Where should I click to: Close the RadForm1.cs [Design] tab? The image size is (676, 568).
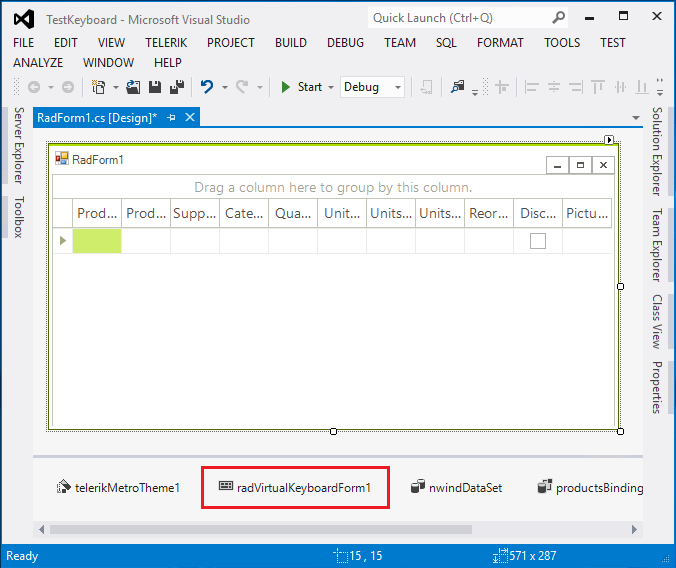pos(190,117)
